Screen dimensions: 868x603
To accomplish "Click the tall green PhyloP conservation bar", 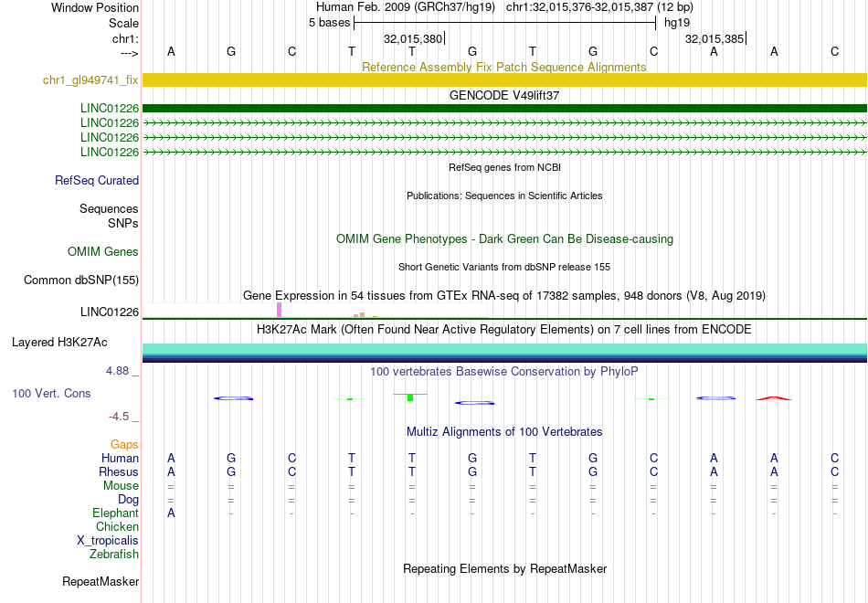I will (410, 397).
